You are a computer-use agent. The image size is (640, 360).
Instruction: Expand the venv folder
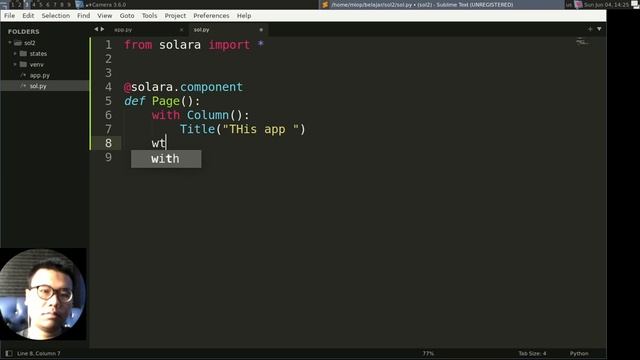pos(15,64)
